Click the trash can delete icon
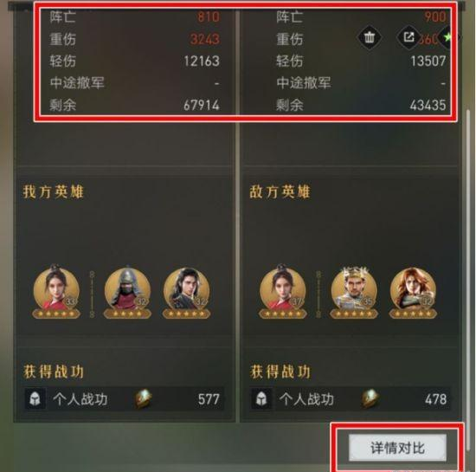The width and height of the screenshot is (476, 472). tap(370, 37)
